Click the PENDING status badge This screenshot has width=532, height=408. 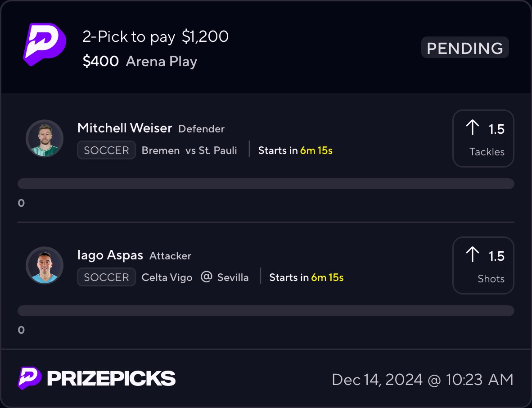tap(465, 48)
